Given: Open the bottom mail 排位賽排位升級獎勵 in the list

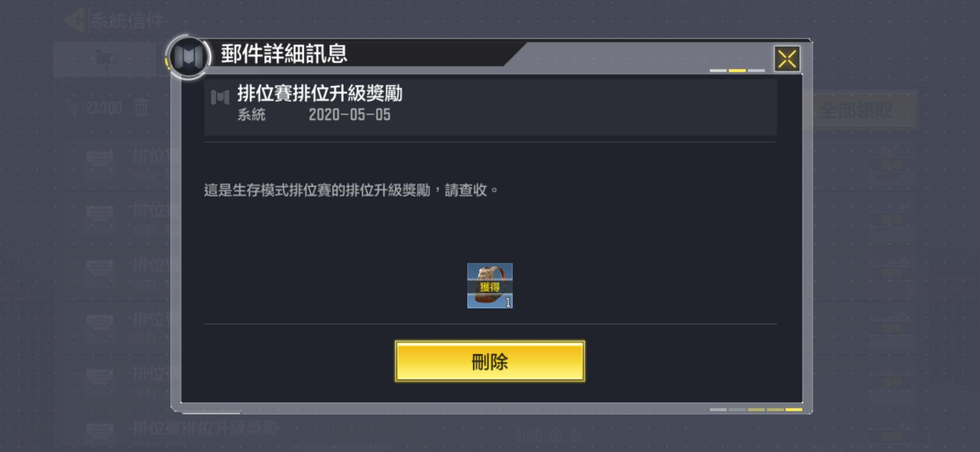Looking at the screenshot, I should [205, 428].
